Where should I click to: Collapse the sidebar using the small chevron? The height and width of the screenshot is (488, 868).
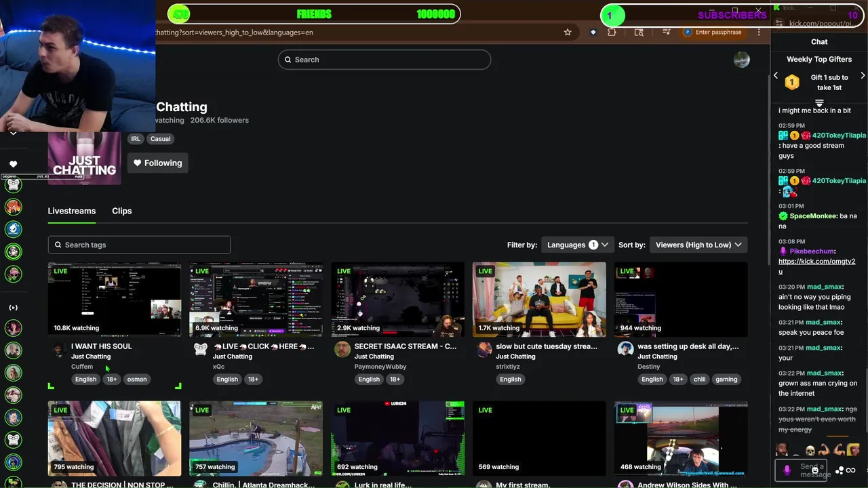pos(13,134)
